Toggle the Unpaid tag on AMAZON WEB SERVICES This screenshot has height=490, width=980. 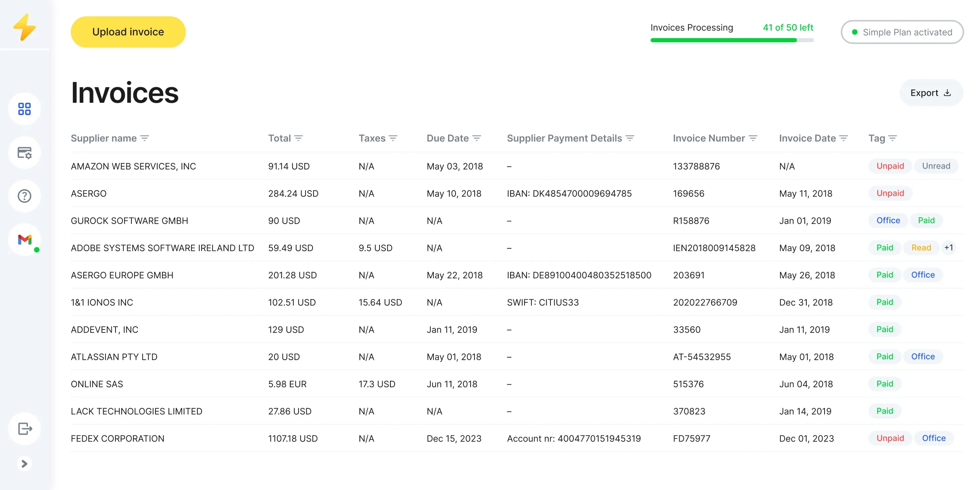[x=890, y=166]
